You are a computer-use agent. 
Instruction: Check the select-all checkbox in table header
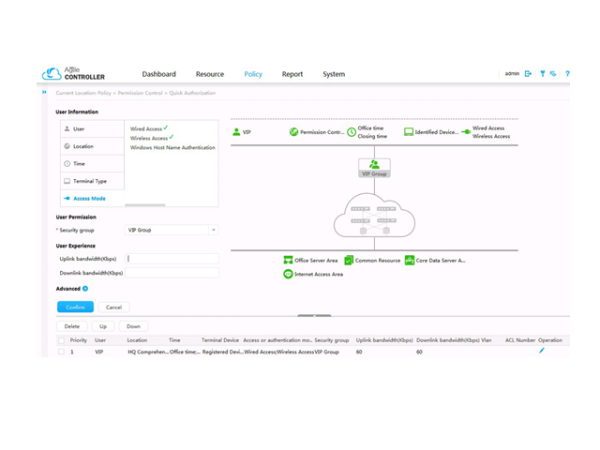tap(61, 340)
